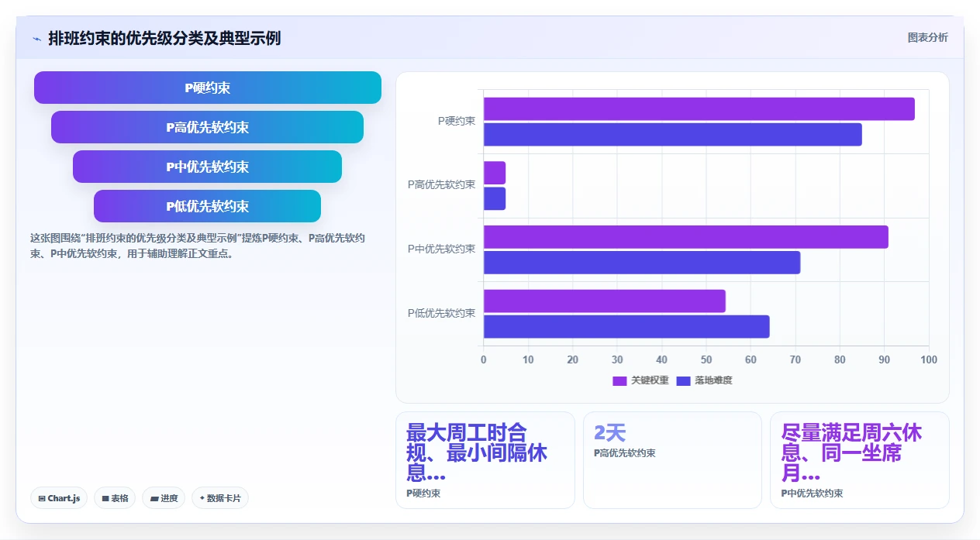Click the P中优先软约束 caption in third card
Screen dimensions: 980x540
pos(813,494)
